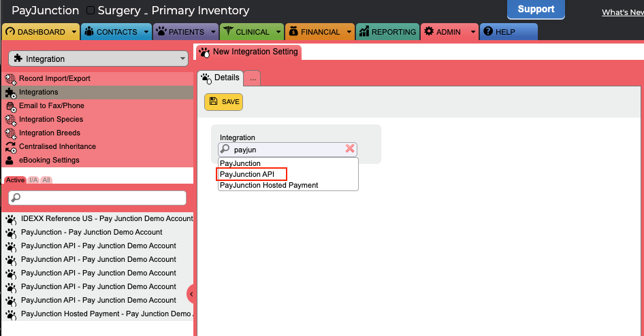
Task: Click the contacts people icon
Action: click(x=89, y=31)
